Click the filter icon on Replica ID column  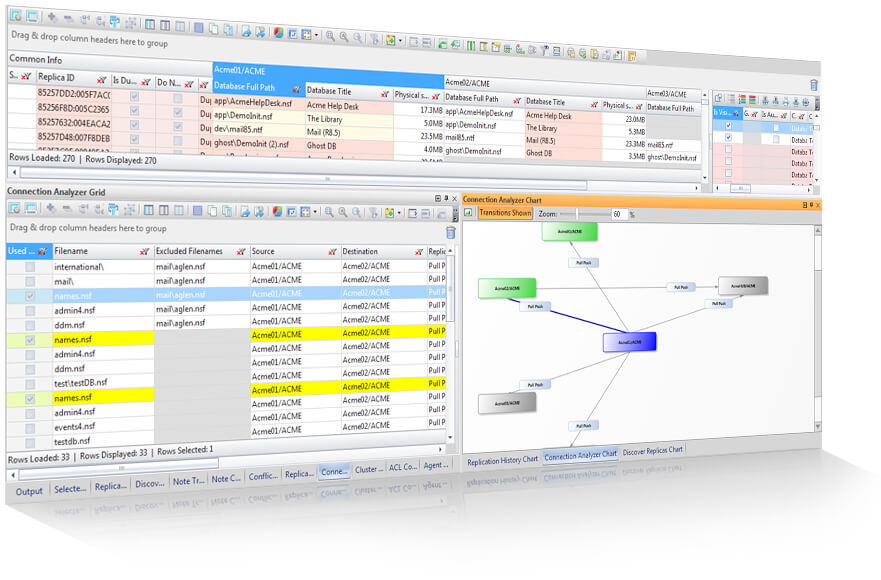(101, 79)
